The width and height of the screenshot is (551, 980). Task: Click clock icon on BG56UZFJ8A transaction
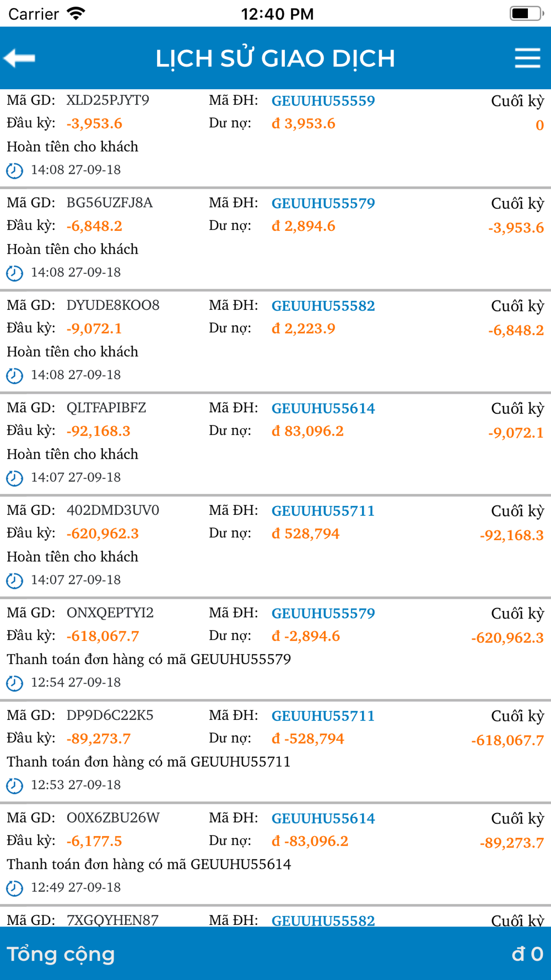(14, 273)
